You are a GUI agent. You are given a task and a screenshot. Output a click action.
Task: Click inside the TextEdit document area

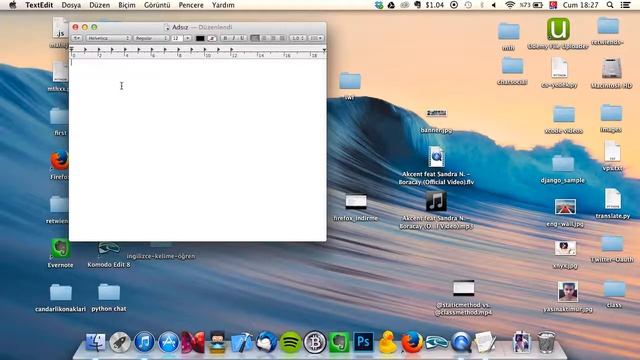(198, 149)
